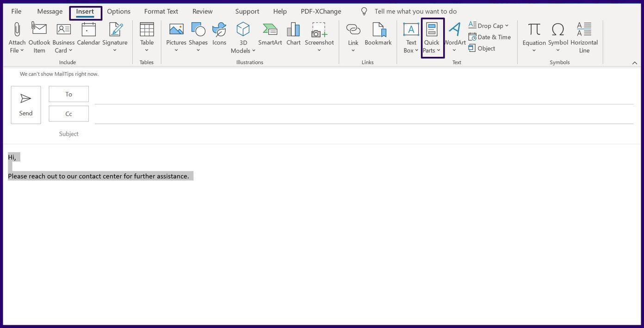Open the Symbol picker
The height and width of the screenshot is (328, 644).
pyautogui.click(x=558, y=37)
